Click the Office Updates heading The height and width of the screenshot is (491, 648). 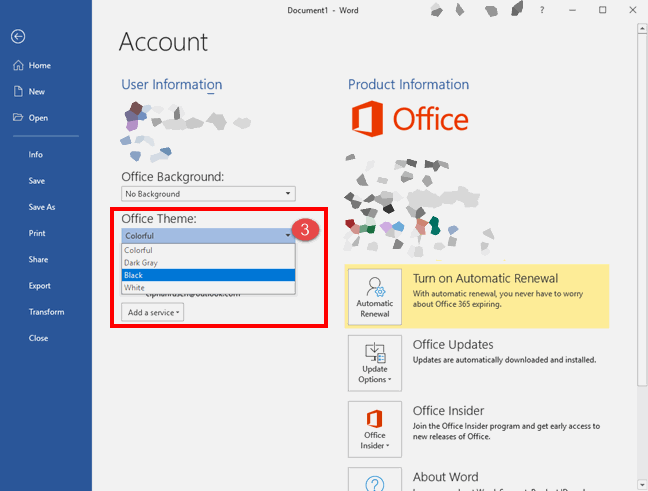point(453,345)
